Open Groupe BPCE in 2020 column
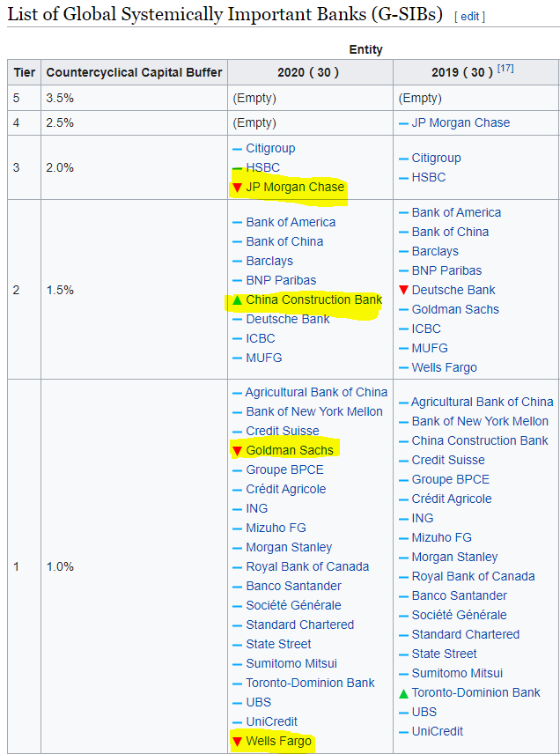Screen dimensions: 560x754 [x=285, y=469]
